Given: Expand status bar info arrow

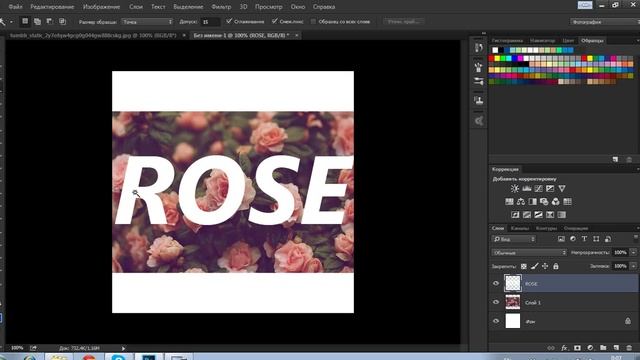Looking at the screenshot, I should click(123, 348).
